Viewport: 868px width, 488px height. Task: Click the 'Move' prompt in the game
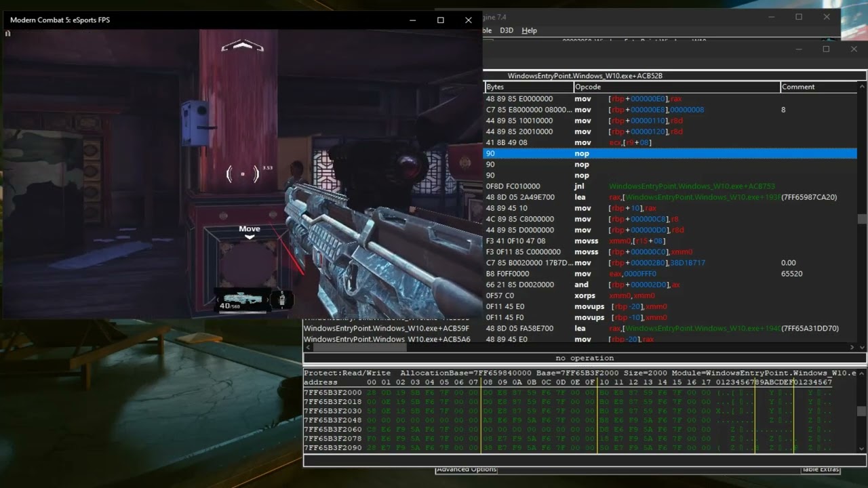click(250, 229)
